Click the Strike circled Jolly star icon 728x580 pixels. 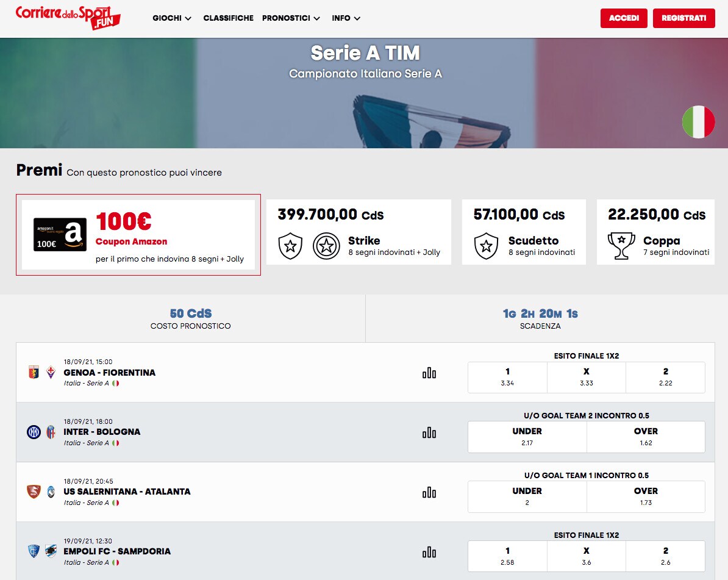tap(326, 246)
